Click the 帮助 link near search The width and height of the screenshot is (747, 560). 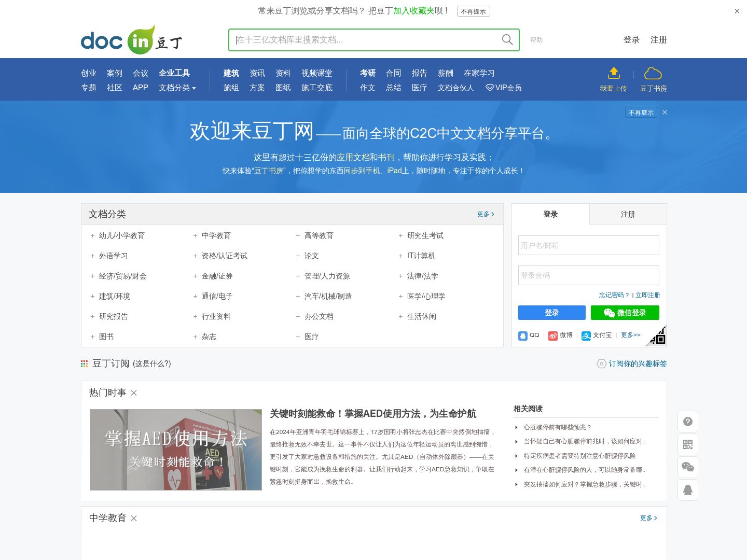click(536, 40)
